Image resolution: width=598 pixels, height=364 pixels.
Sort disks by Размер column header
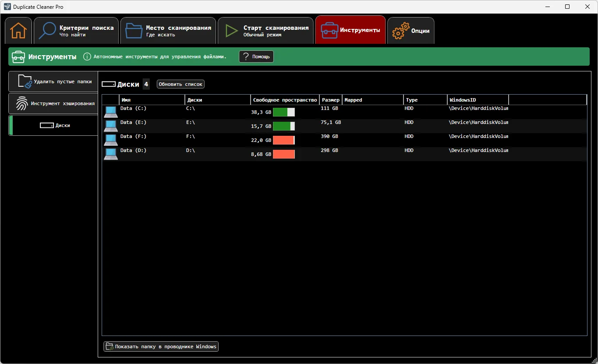[330, 100]
